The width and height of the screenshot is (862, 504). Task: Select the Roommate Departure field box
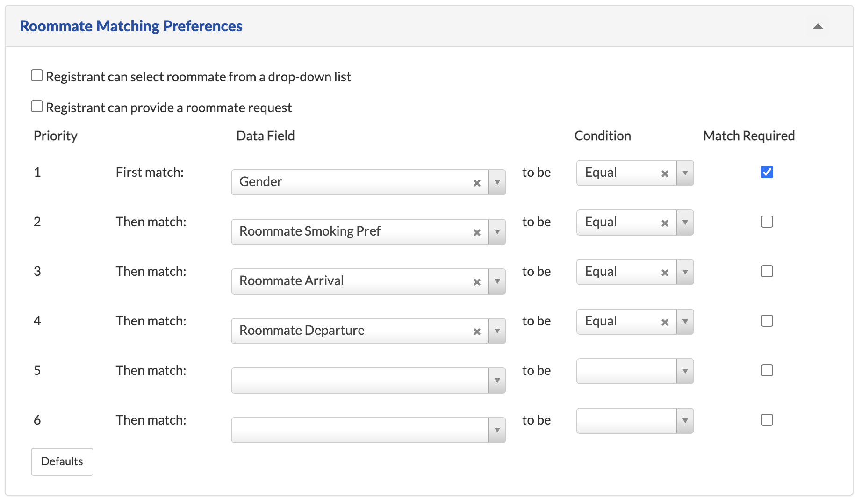point(368,331)
